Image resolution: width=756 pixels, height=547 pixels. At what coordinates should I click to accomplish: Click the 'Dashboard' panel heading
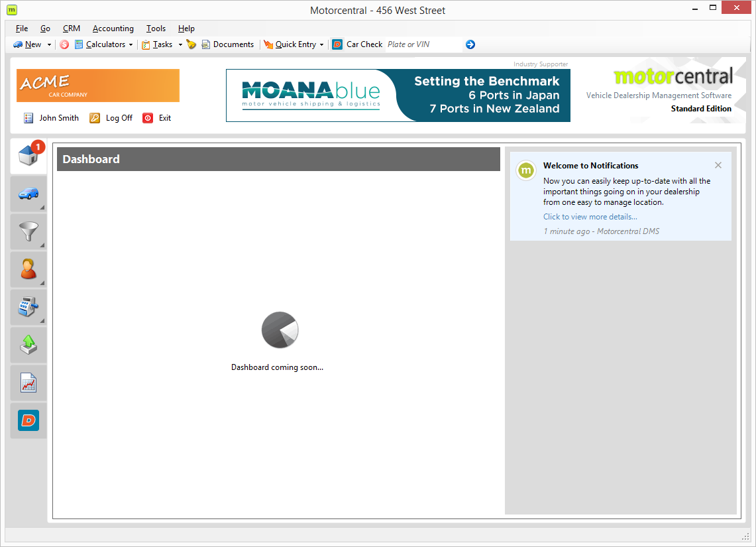91,159
